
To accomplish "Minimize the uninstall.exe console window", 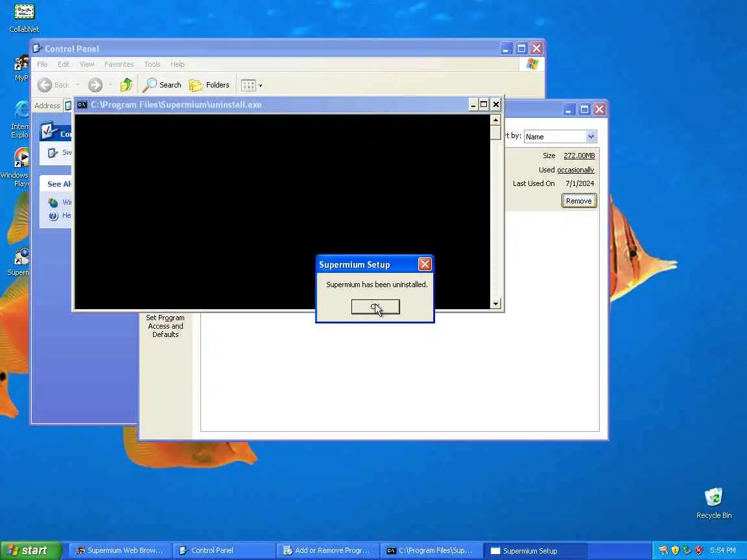I will click(x=473, y=105).
